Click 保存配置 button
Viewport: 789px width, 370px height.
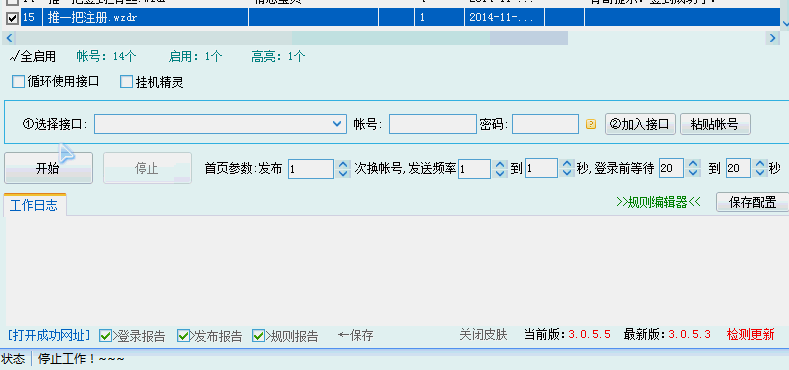[752, 202]
